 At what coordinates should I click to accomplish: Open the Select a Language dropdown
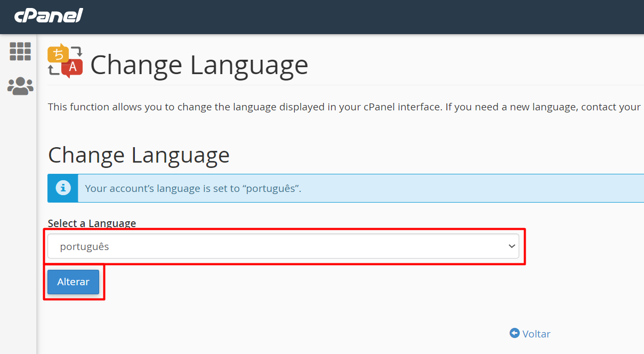283,246
